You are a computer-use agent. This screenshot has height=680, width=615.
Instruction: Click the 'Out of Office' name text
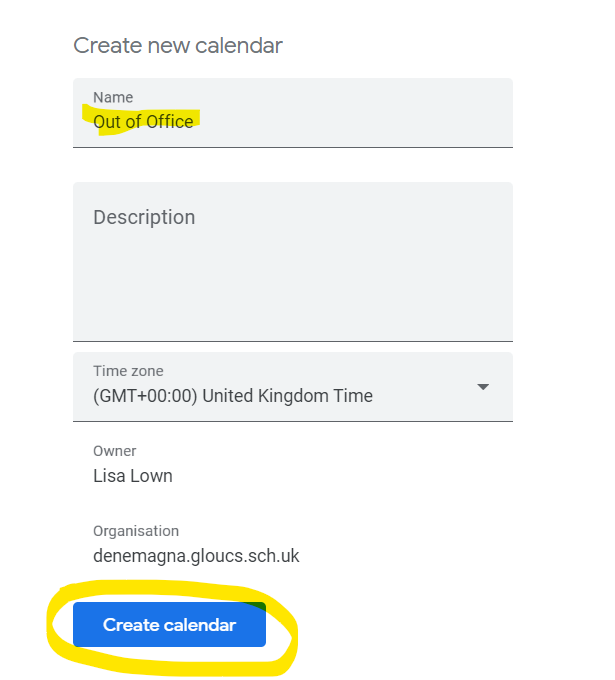[x=143, y=122]
